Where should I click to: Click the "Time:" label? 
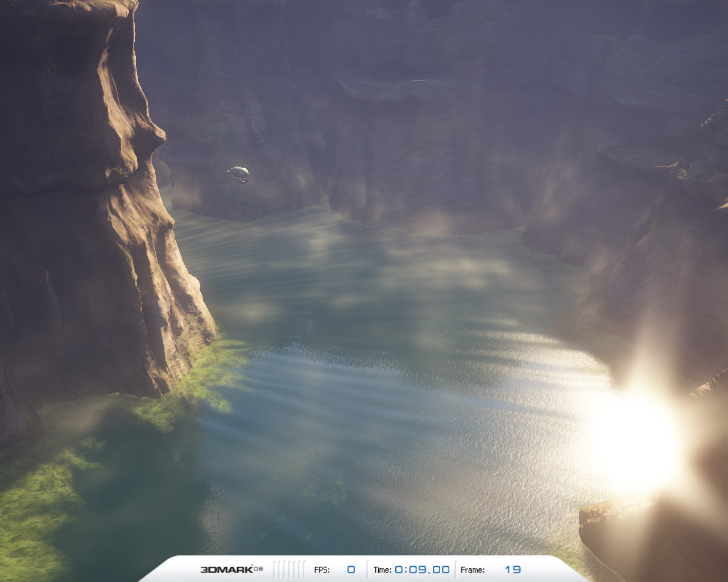382,569
